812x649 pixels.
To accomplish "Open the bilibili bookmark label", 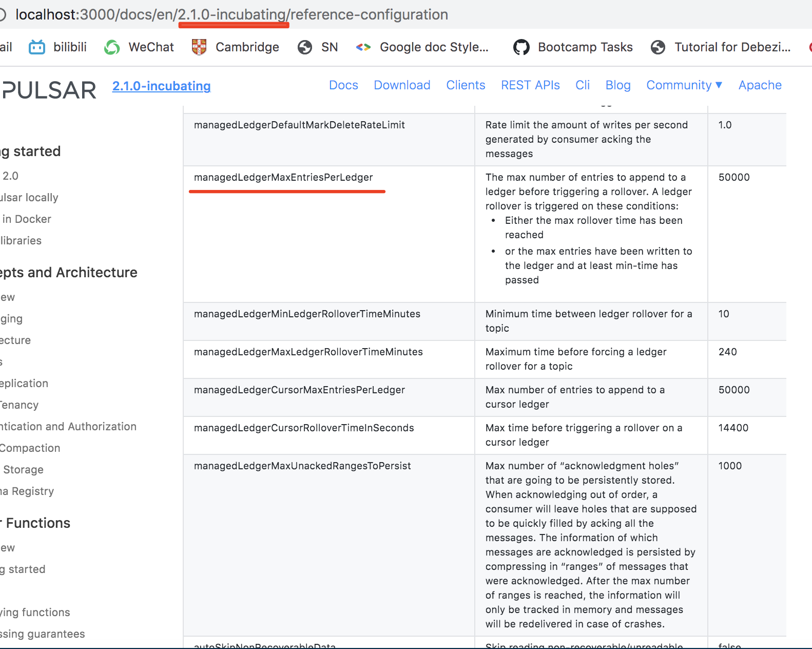I will coord(70,47).
